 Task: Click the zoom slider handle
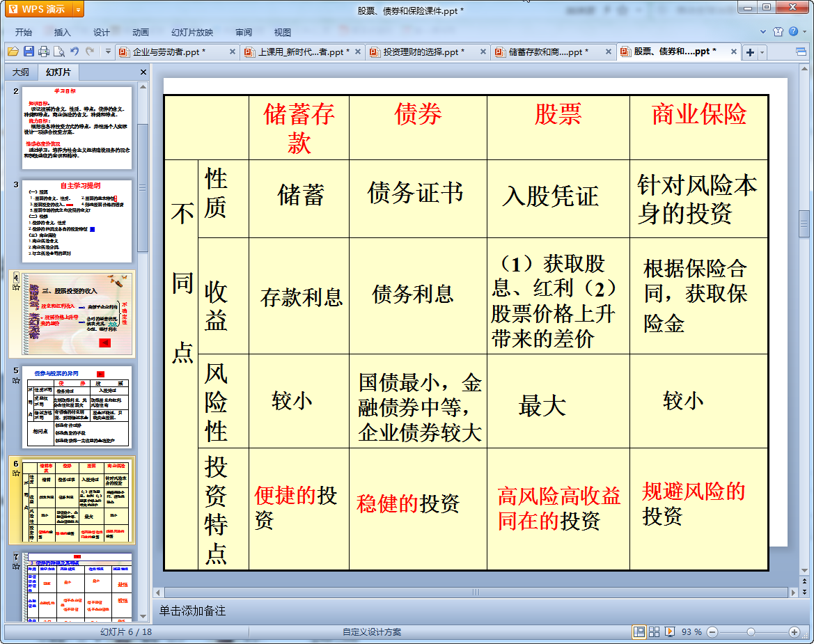tap(751, 632)
